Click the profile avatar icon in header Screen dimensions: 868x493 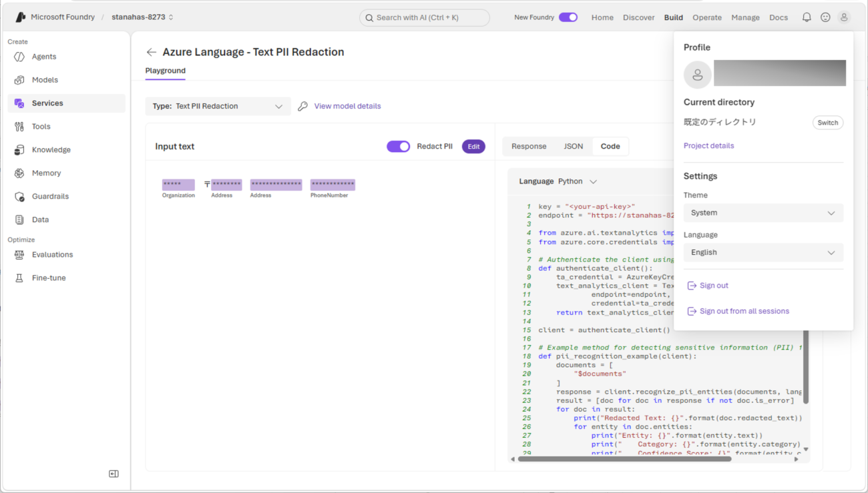[844, 17]
